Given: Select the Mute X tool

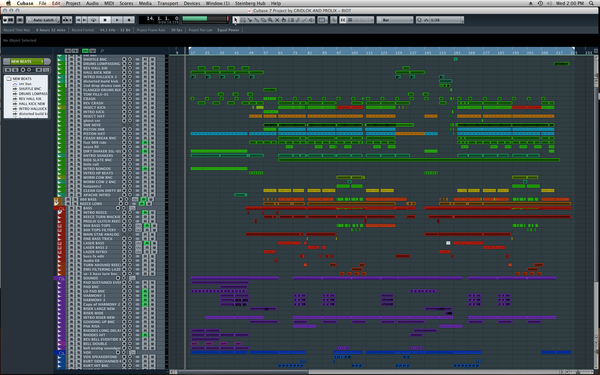Looking at the screenshot, I should coord(277,20).
